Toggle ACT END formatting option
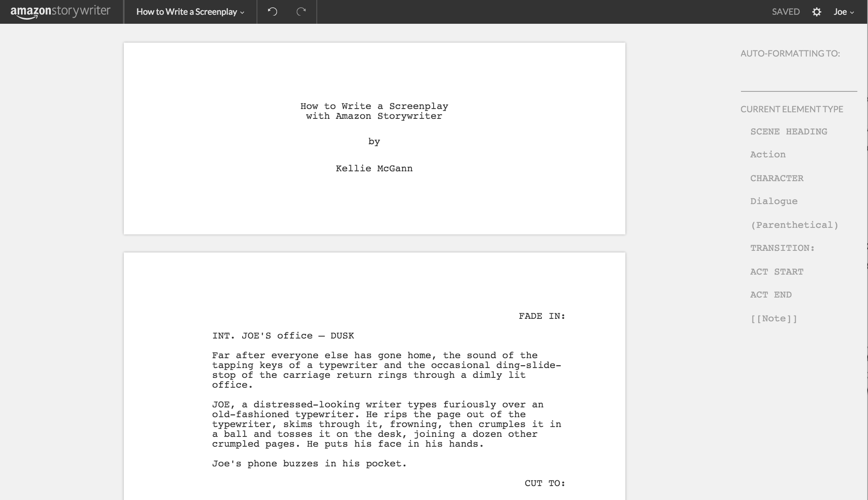This screenshot has width=868, height=500. coord(771,294)
